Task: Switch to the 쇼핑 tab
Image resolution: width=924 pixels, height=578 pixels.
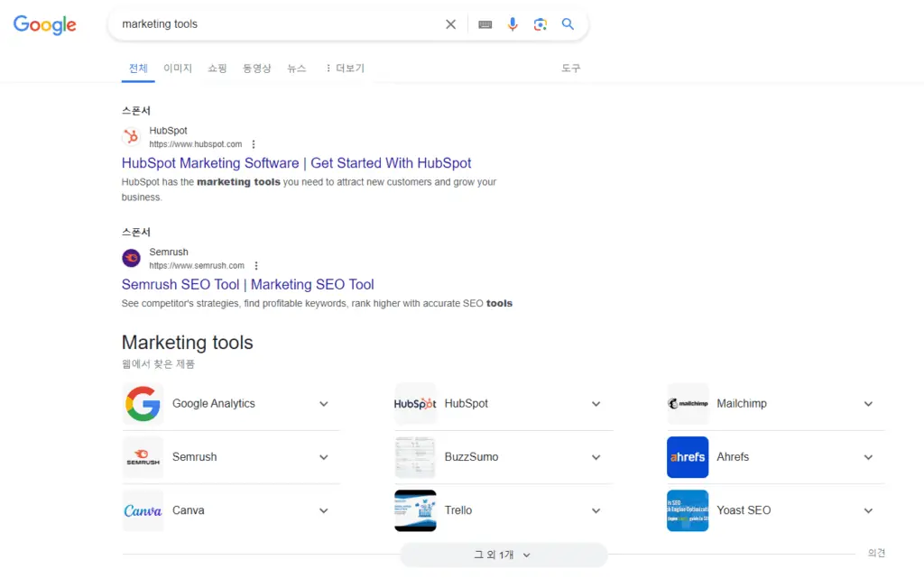Action: (217, 69)
